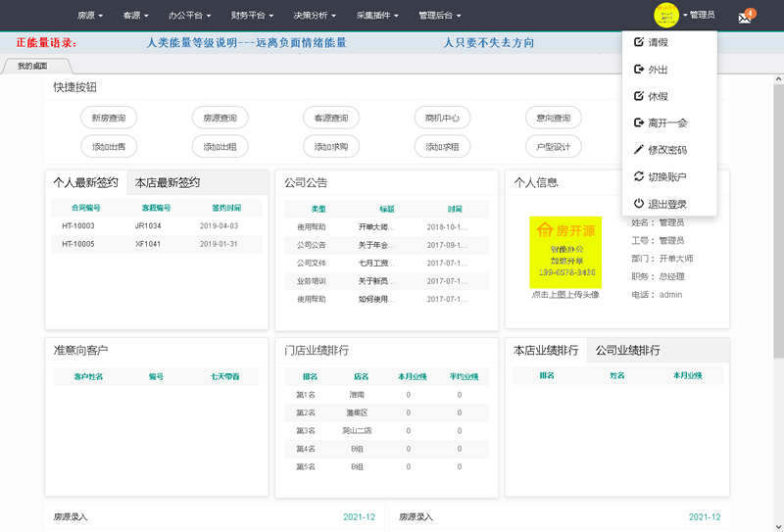
Task: Click the yellow user avatar in header
Action: [x=666, y=15]
